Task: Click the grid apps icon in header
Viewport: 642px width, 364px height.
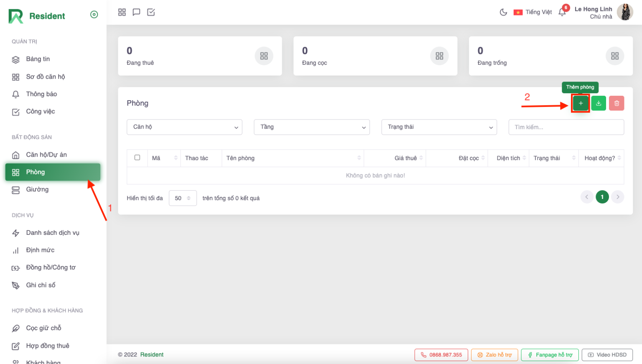Action: pyautogui.click(x=122, y=12)
